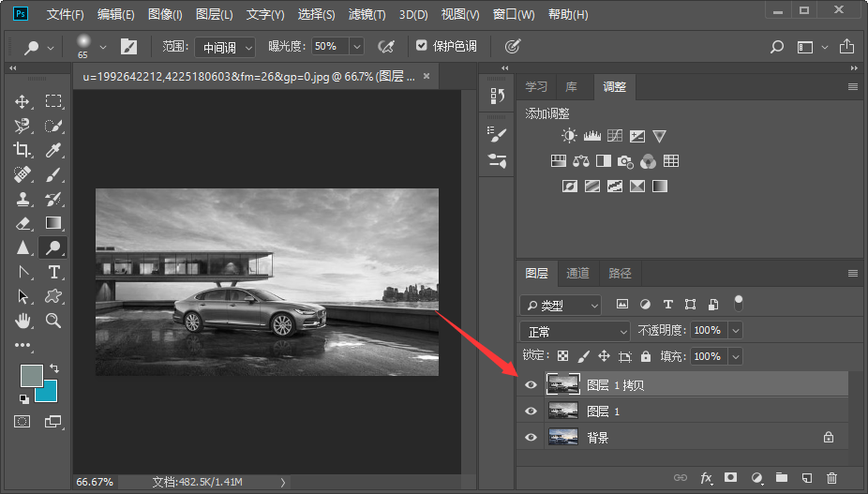This screenshot has width=868, height=494.
Task: Switch to the 路径 tab
Action: pyautogui.click(x=620, y=273)
